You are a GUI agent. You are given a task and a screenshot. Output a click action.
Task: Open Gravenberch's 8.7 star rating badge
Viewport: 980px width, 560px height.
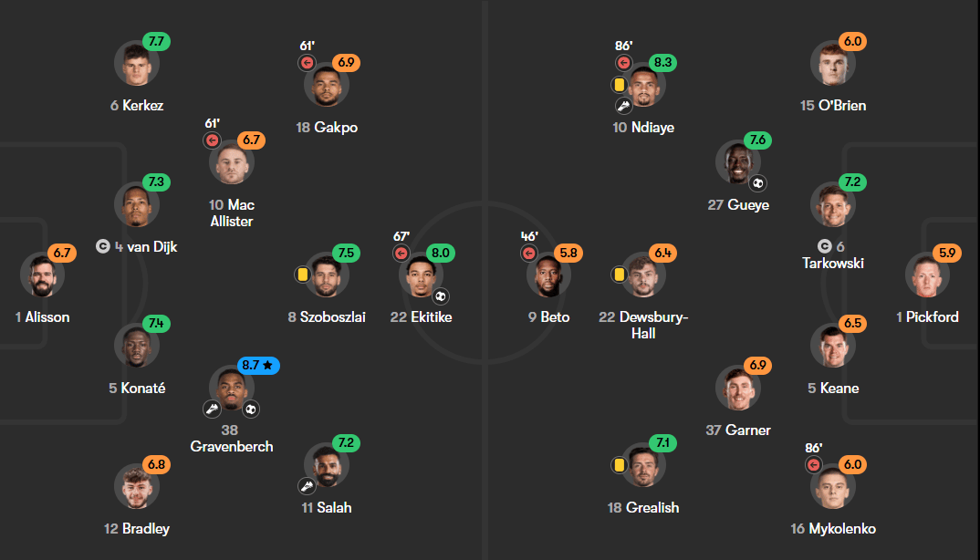coord(258,365)
